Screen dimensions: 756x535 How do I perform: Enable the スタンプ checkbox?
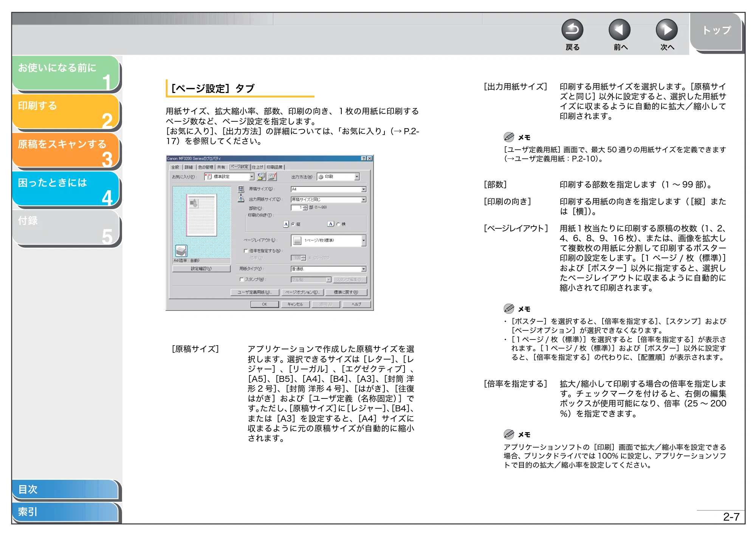(x=242, y=280)
